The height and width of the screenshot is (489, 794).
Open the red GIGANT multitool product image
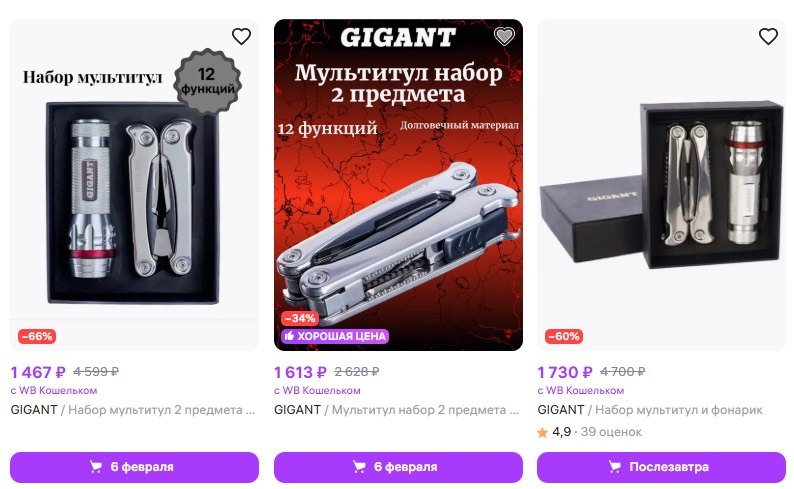tap(398, 185)
